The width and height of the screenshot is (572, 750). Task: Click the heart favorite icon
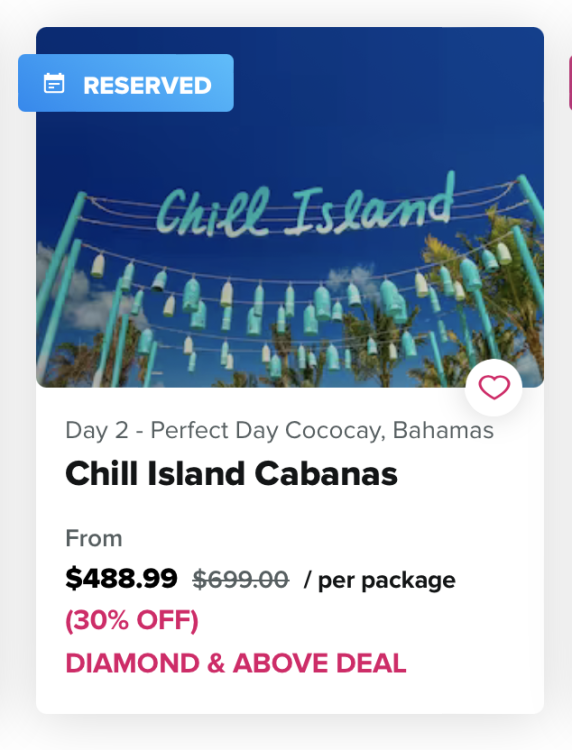pyautogui.click(x=494, y=387)
